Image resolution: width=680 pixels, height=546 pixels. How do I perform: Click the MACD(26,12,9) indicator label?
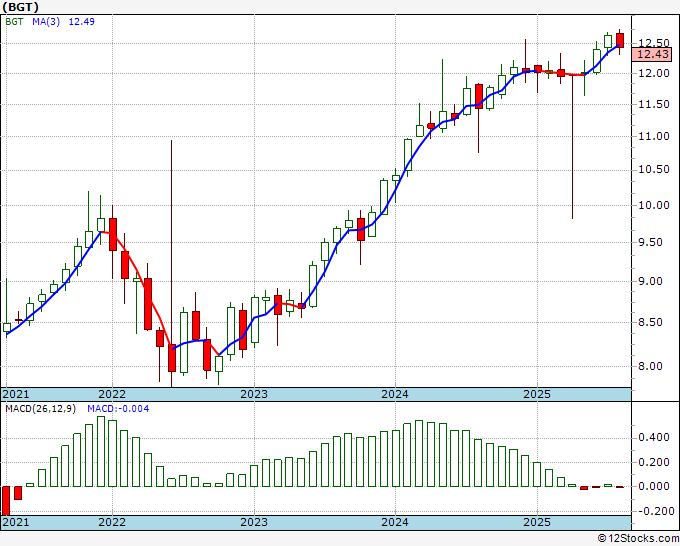click(41, 409)
